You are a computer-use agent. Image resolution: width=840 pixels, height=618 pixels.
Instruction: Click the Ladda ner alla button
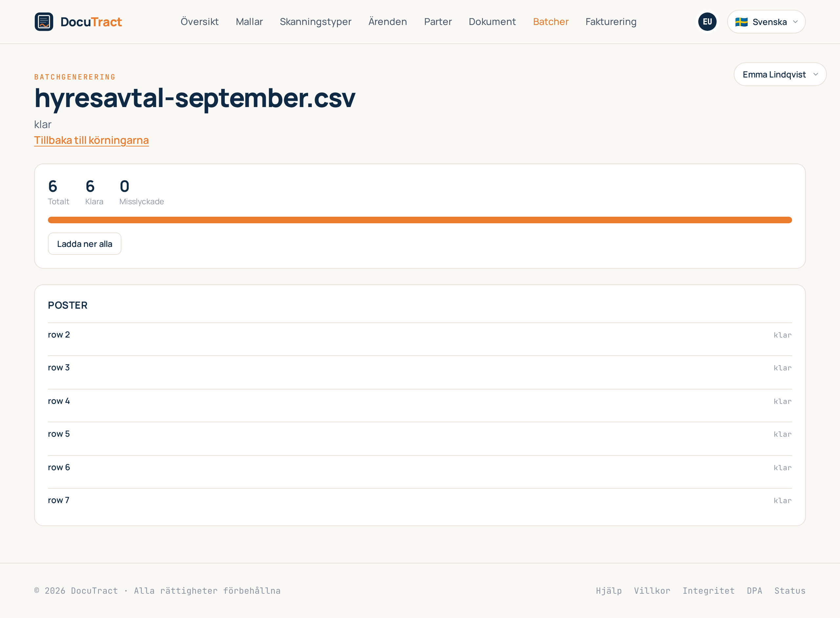pos(84,244)
